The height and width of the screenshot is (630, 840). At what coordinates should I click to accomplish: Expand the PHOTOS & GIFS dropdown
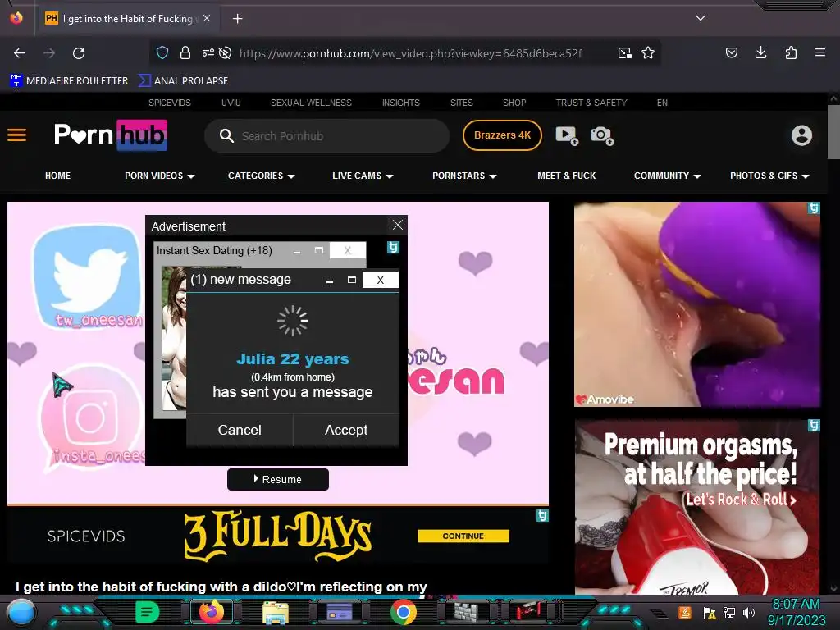[769, 176]
